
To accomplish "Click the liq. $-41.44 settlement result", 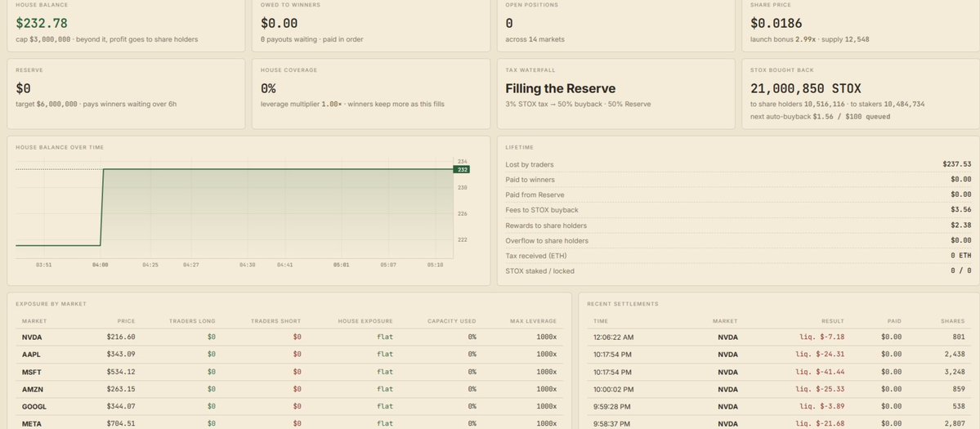I will coord(820,372).
